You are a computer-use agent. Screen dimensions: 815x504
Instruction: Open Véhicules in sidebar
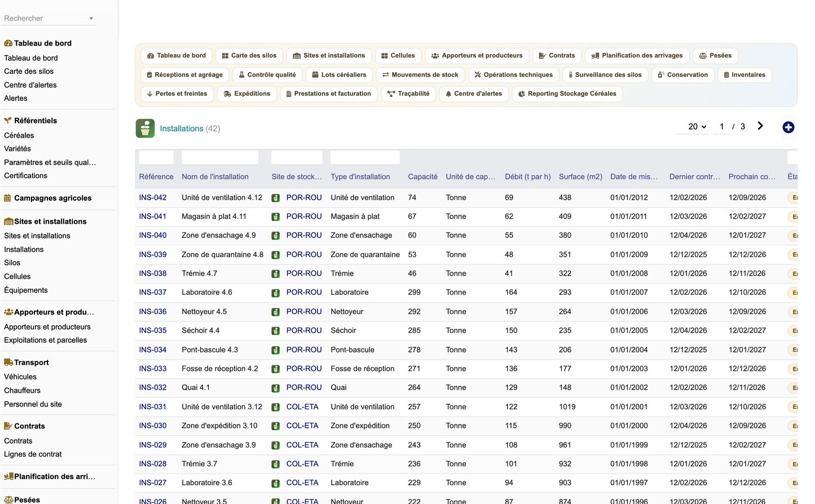click(x=20, y=377)
